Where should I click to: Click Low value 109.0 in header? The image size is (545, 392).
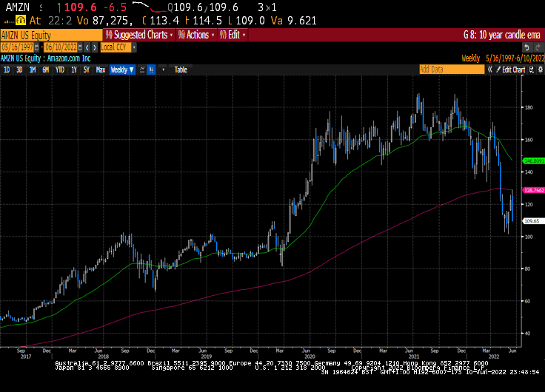pyautogui.click(x=250, y=21)
